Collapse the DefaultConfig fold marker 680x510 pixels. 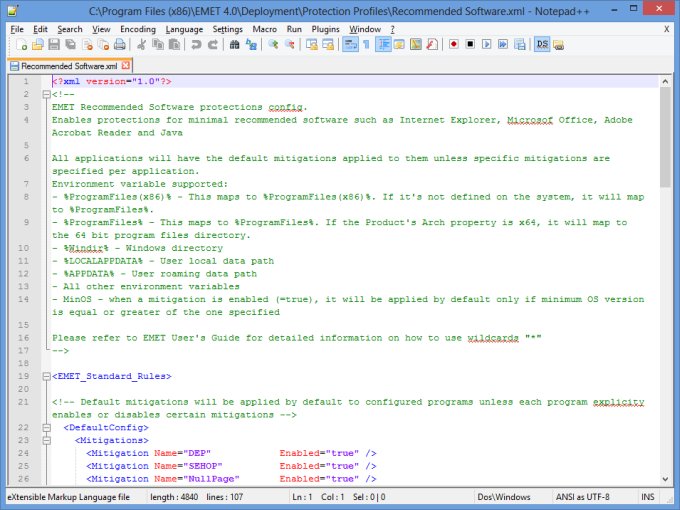pos(46,428)
